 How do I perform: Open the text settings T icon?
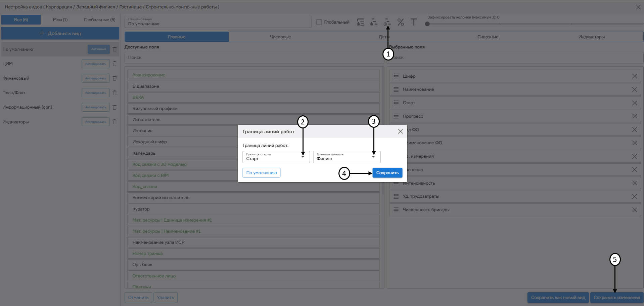coord(414,22)
